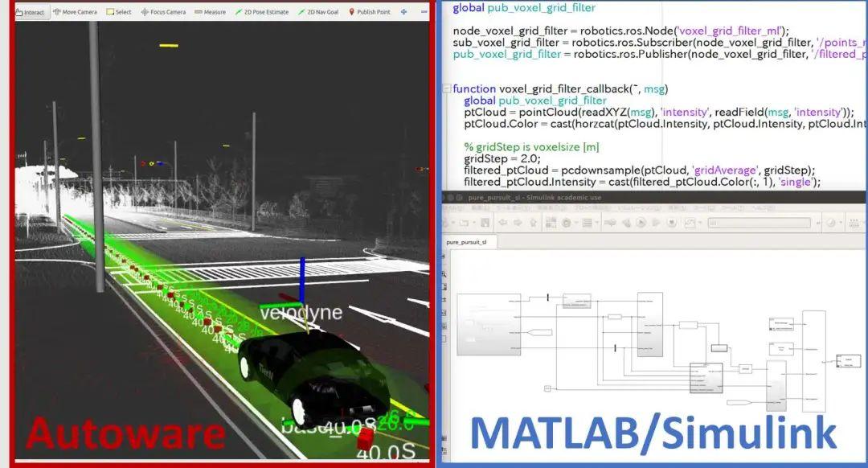Open the Simulink Library Browser

tap(551, 224)
